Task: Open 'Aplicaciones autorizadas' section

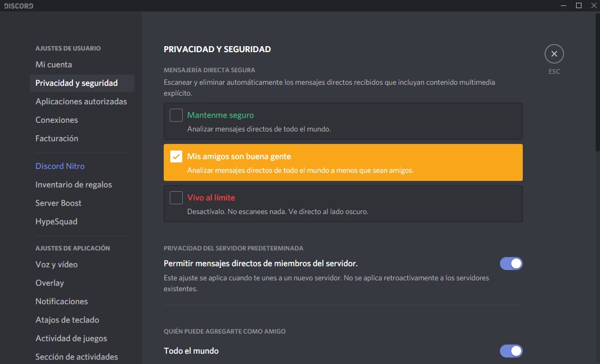Action: pyautogui.click(x=81, y=102)
